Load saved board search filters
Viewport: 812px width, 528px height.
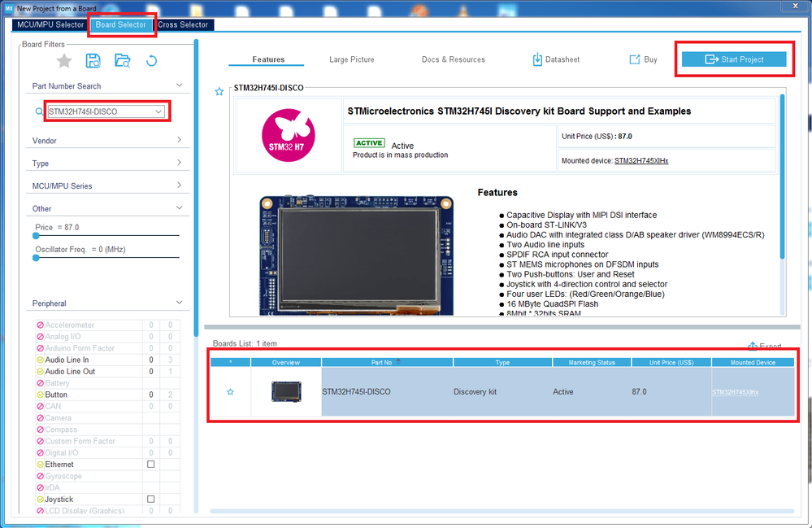pyautogui.click(x=122, y=61)
